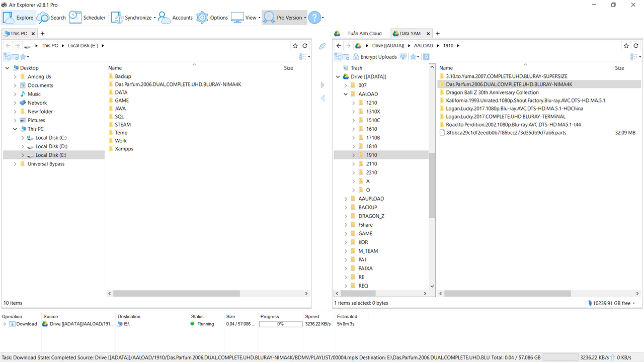Open the Explore view
Screen dimensions: 644x362
coord(18,18)
